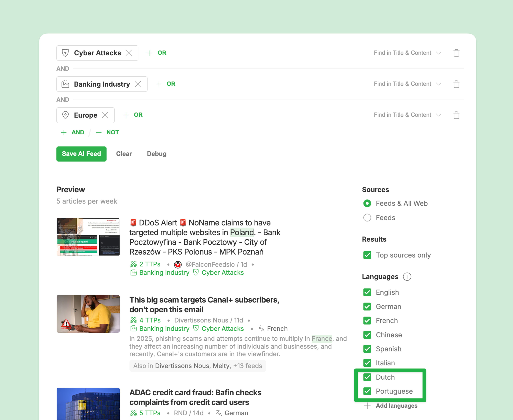This screenshot has height=420, width=513.
Task: Clear the feed query
Action: coord(124,154)
